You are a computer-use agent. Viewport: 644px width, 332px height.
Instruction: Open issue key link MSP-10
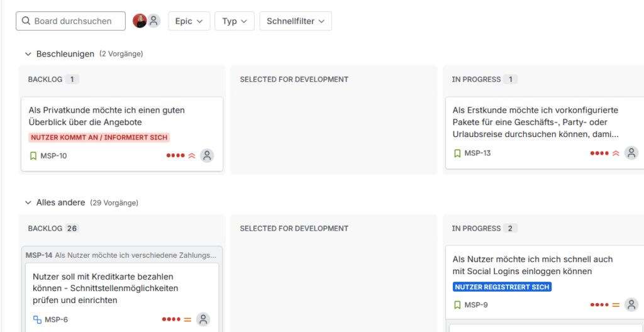tap(53, 156)
